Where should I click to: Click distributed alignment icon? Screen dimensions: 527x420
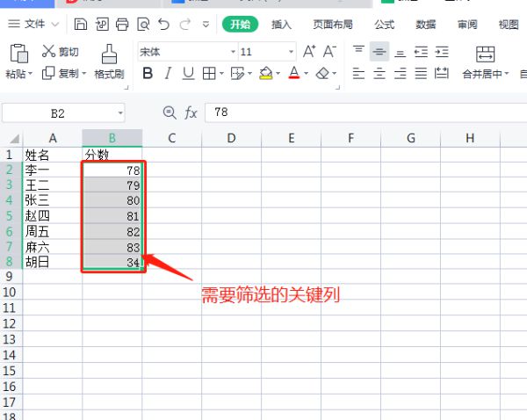click(x=442, y=73)
